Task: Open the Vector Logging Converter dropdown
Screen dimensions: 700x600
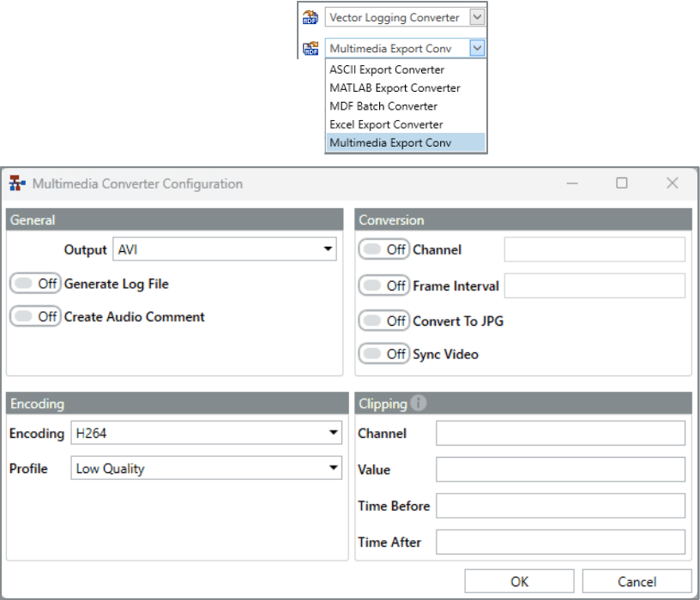Action: [477, 17]
